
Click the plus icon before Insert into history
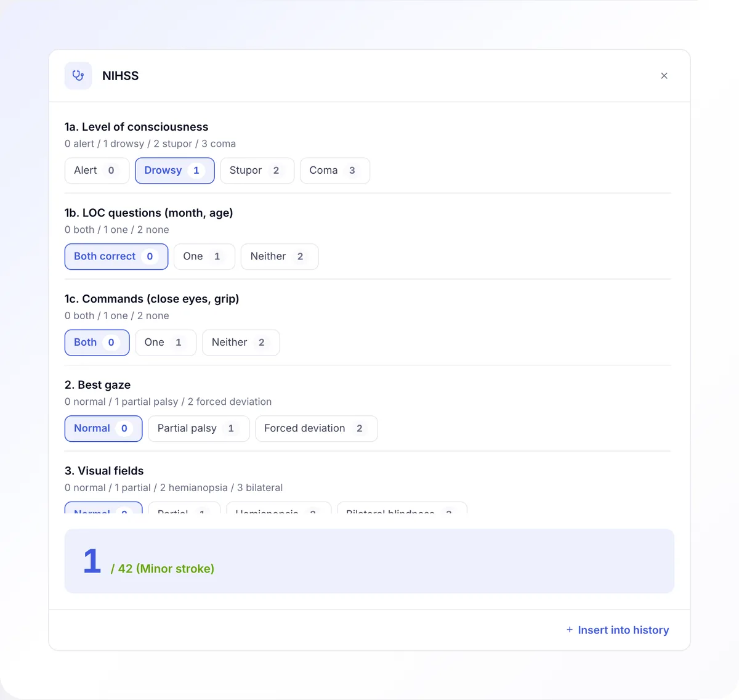570,630
